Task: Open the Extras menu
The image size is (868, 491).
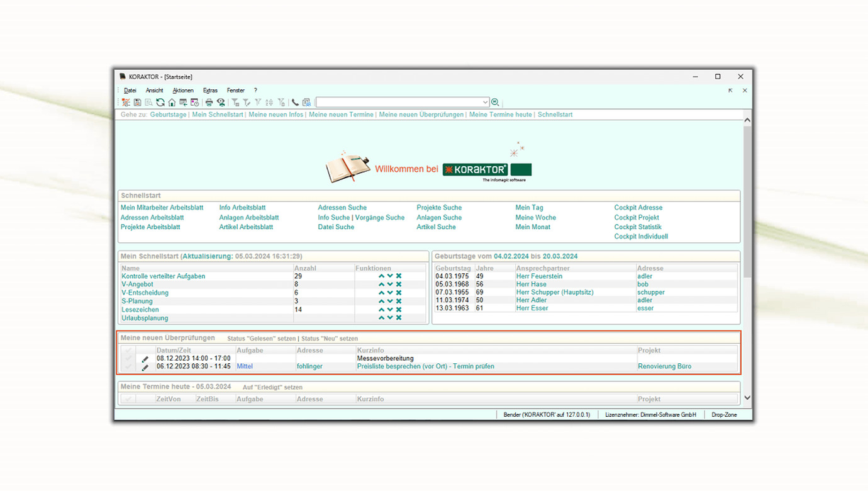Action: point(210,91)
